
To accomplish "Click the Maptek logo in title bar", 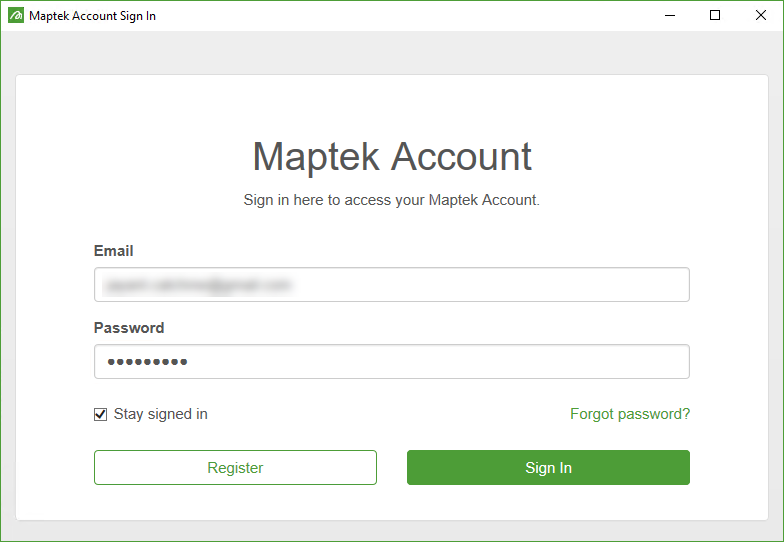I will [15, 16].
